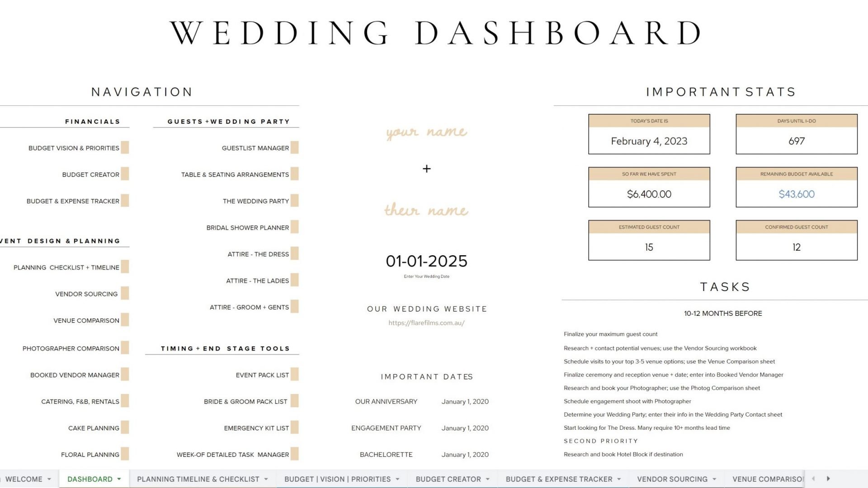This screenshot has height=488, width=868.
Task: Open WEEK-OF DETAILED TASK MANAGER link
Action: click(233, 455)
